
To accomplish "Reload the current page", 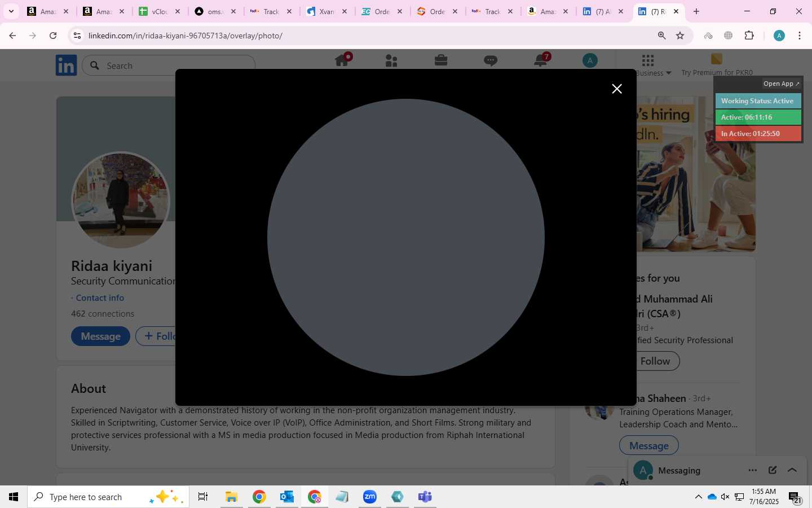I will click(x=53, y=36).
